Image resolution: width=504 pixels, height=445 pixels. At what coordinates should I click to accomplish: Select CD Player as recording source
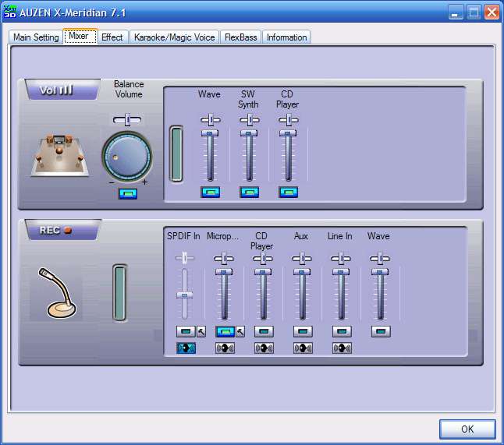click(264, 331)
